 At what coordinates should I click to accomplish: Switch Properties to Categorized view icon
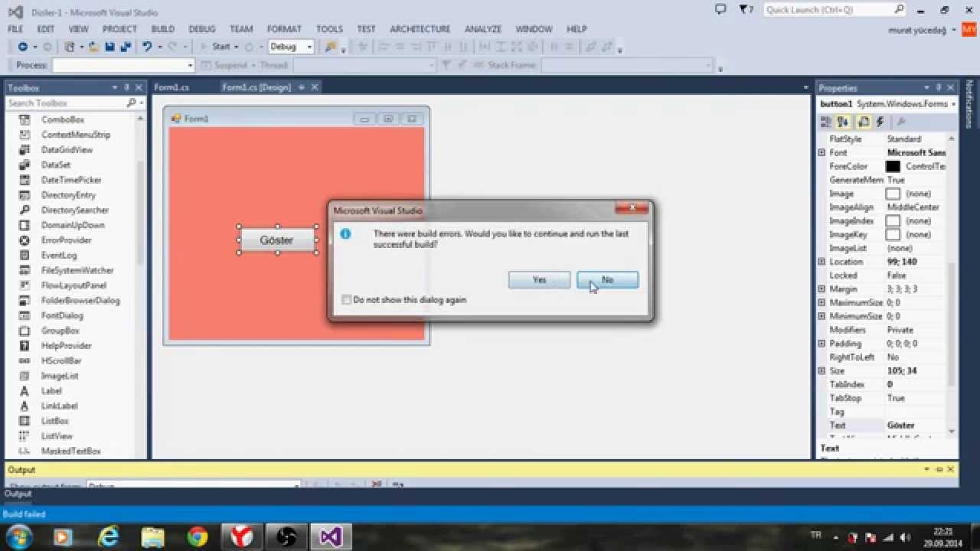click(x=825, y=122)
